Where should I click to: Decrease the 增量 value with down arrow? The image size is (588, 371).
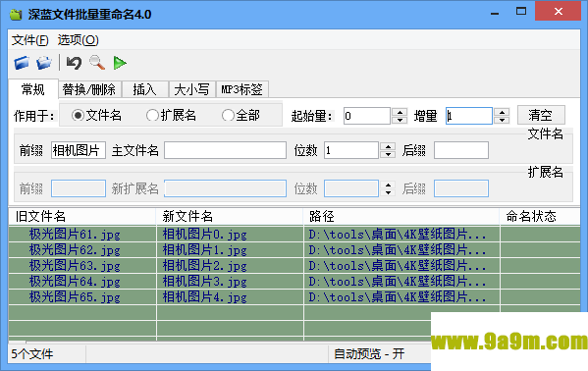(x=502, y=120)
